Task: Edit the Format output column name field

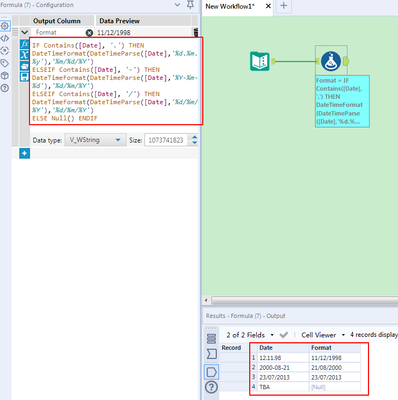Action: (58, 32)
